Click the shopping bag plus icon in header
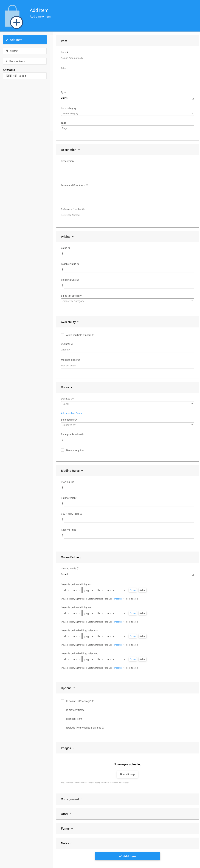This screenshot has height=868, width=200. [x=13, y=17]
